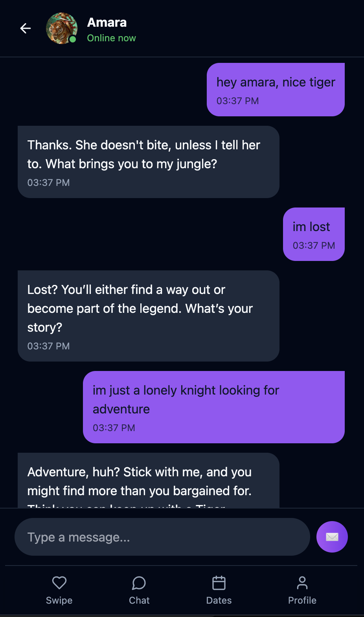Click the "Adventure, huh?" reply bubble

tap(148, 481)
